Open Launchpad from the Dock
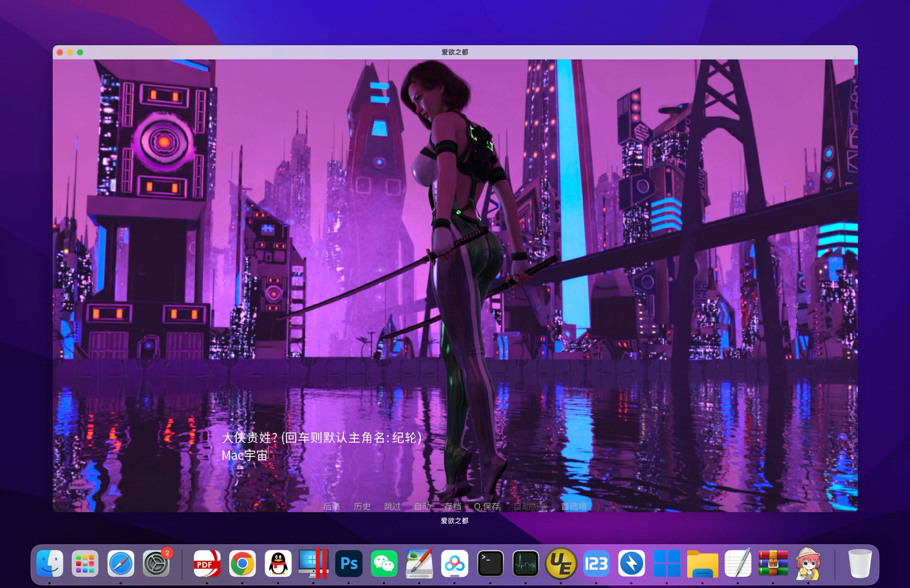910x588 pixels. pos(85,563)
